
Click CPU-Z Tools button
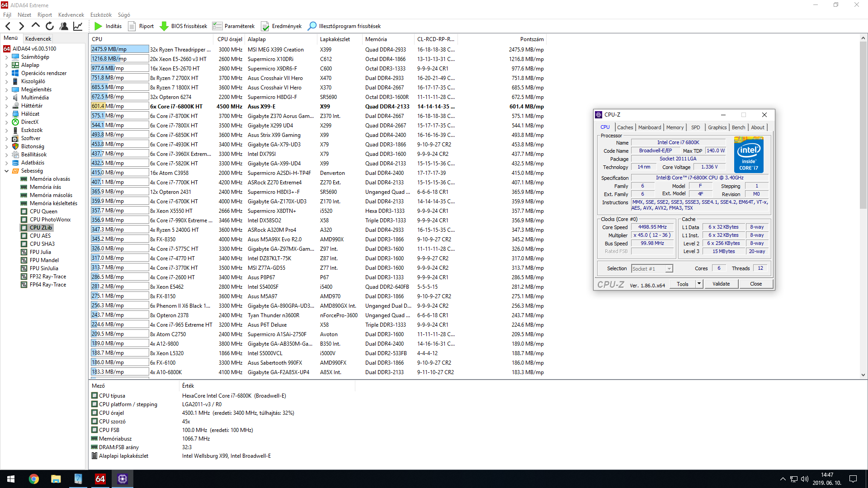(683, 284)
